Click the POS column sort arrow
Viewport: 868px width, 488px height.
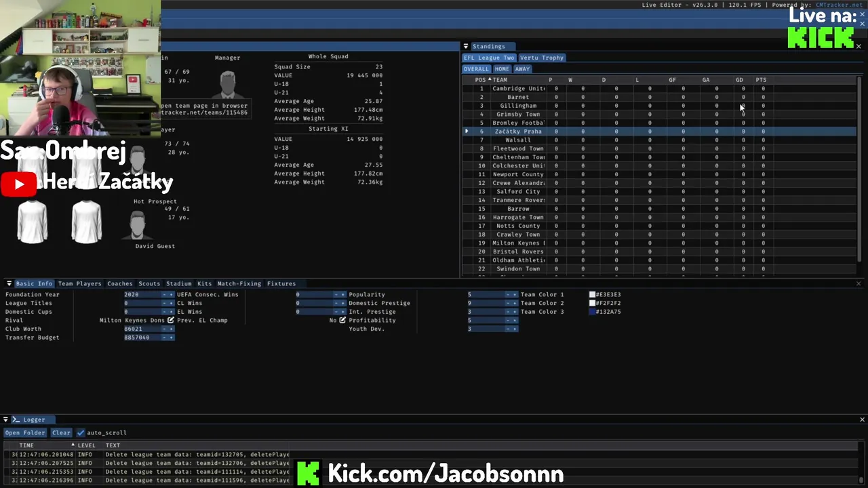coord(489,80)
